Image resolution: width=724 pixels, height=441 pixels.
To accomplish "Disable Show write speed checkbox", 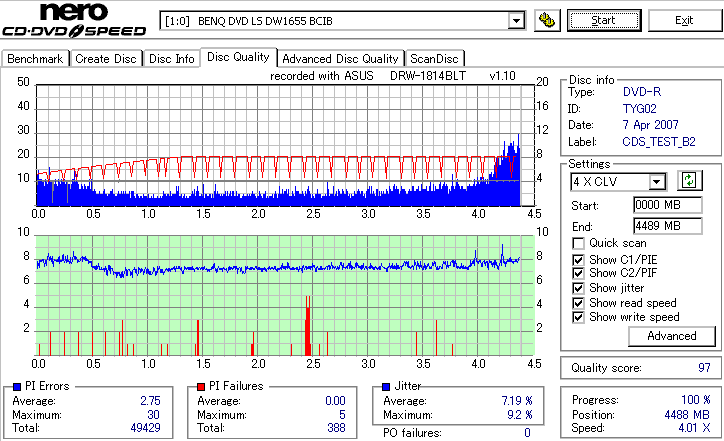I will [578, 317].
